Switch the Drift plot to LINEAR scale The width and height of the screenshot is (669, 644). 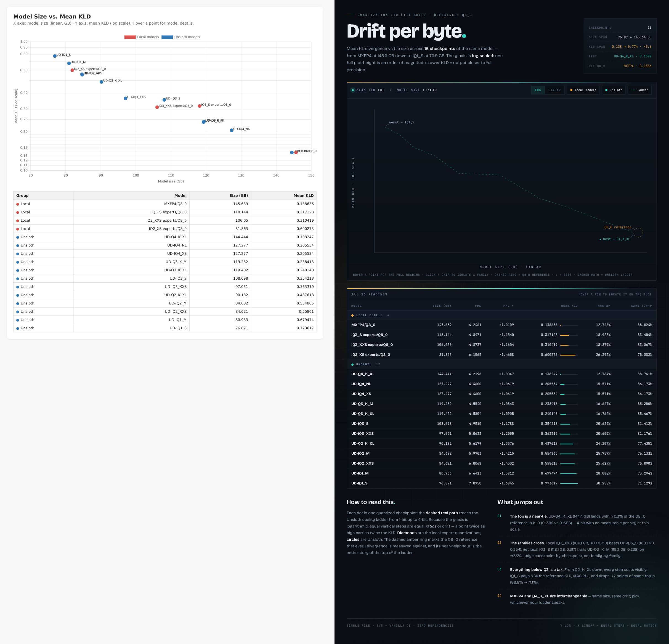pos(554,90)
